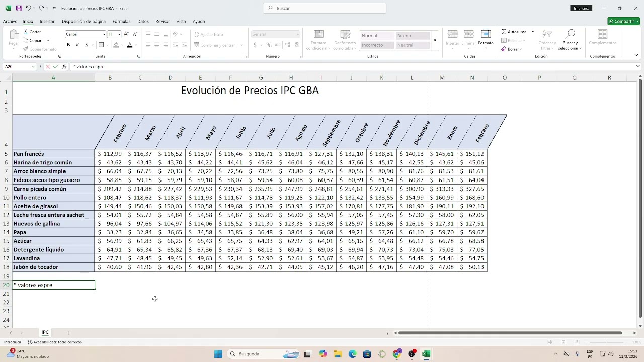644x362 pixels.
Task: Open the Fuente dialog launcher
Action: coord(139,56)
